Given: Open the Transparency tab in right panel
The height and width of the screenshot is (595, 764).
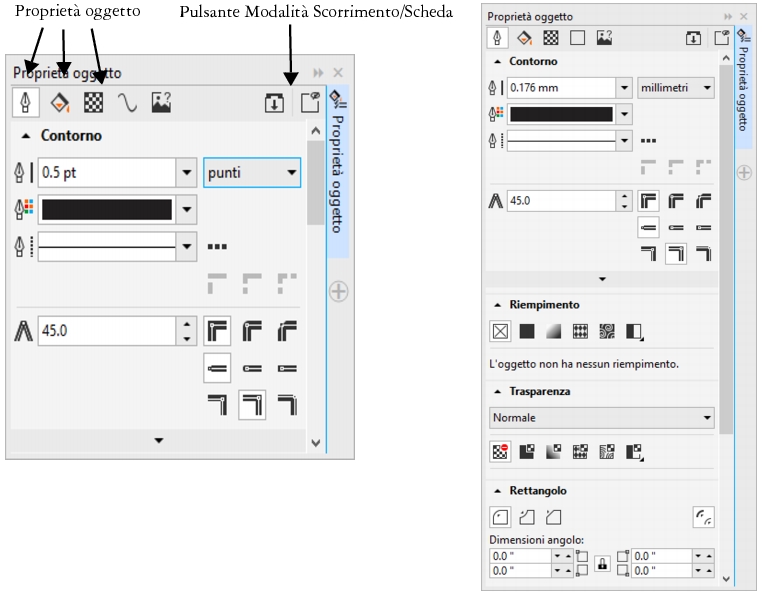Looking at the screenshot, I should tap(550, 37).
